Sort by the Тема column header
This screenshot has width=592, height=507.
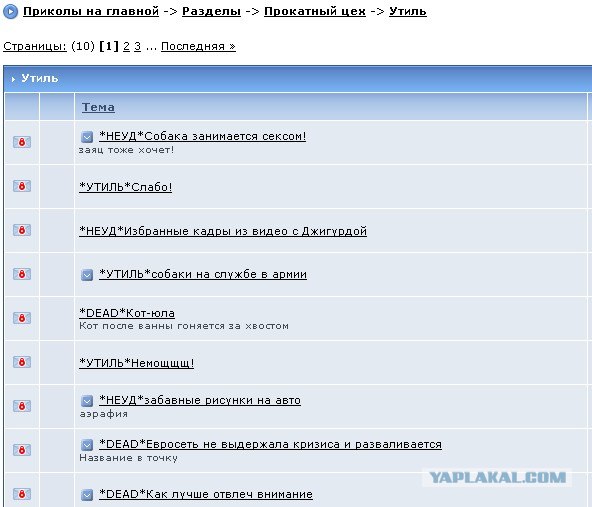point(98,107)
